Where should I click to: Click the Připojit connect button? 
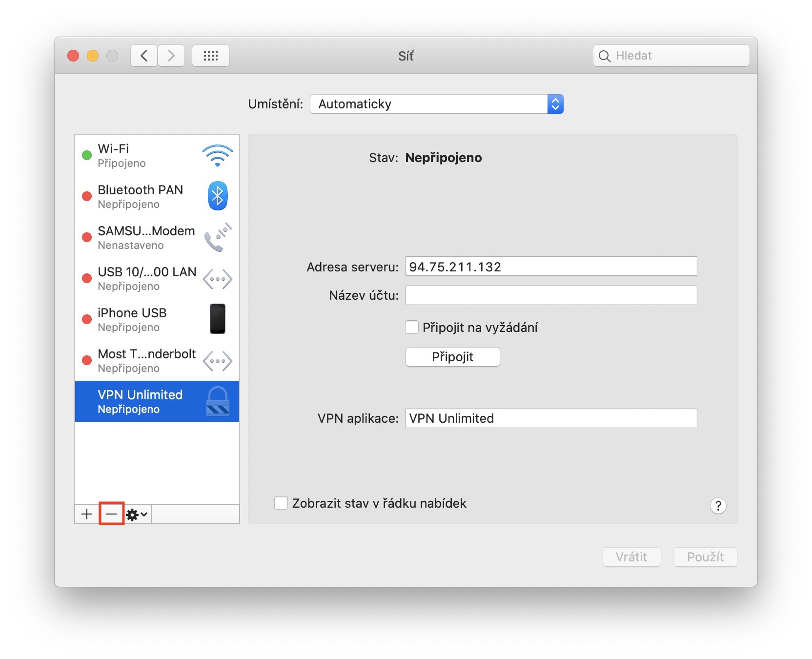point(453,357)
